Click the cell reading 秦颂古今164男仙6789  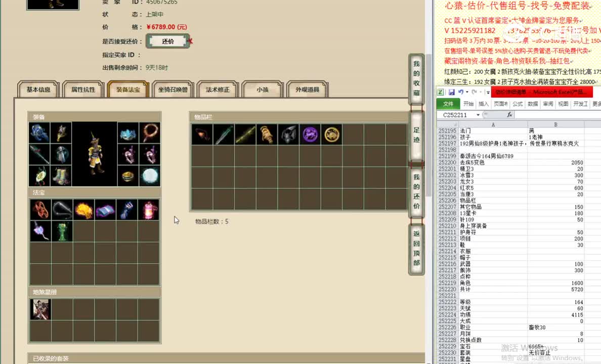tap(493, 156)
